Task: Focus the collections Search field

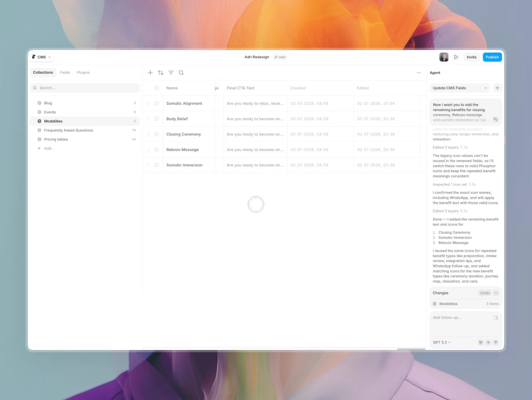Action: 85,88
